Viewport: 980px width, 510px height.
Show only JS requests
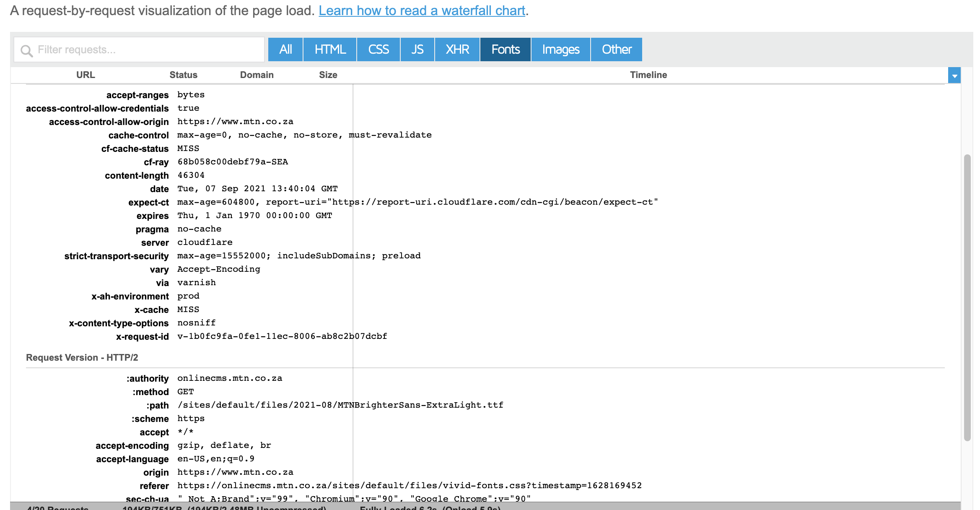[417, 49]
